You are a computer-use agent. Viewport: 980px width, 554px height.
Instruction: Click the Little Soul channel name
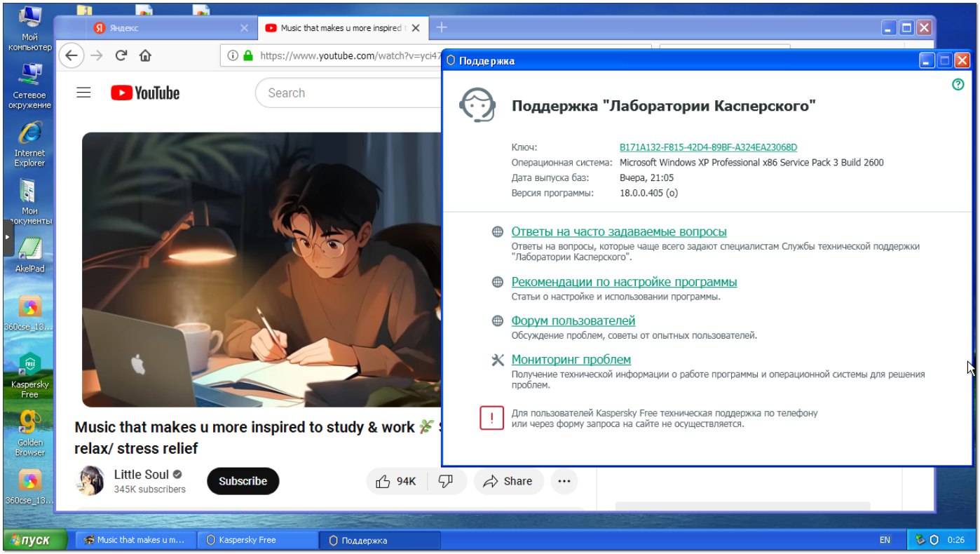click(142, 475)
